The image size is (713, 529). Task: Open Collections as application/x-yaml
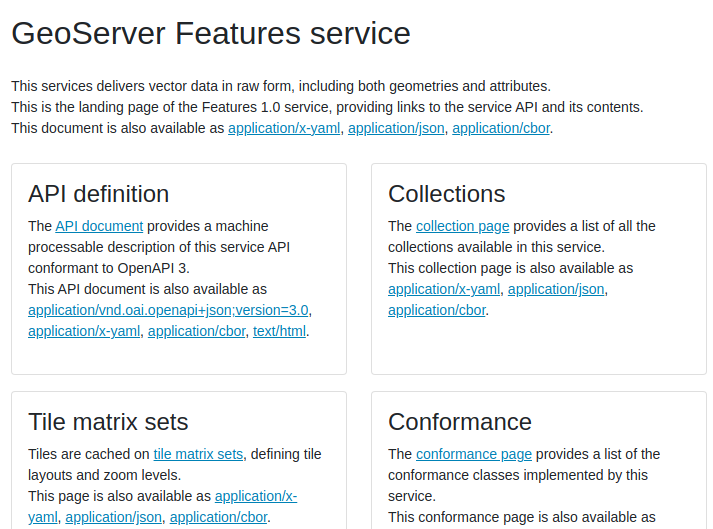coord(444,289)
